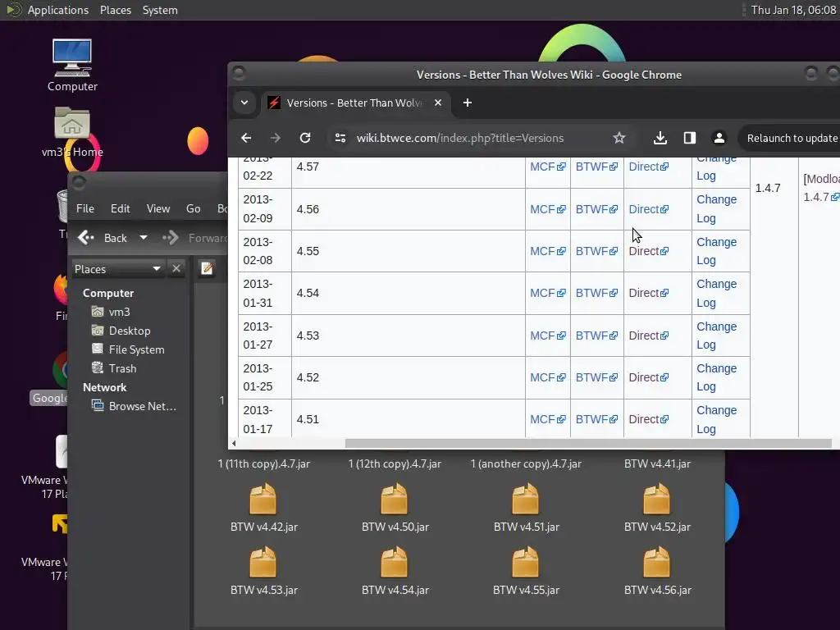Screen dimensions: 840x630
Task: Open Change Log for version 4.53
Action: (x=716, y=336)
